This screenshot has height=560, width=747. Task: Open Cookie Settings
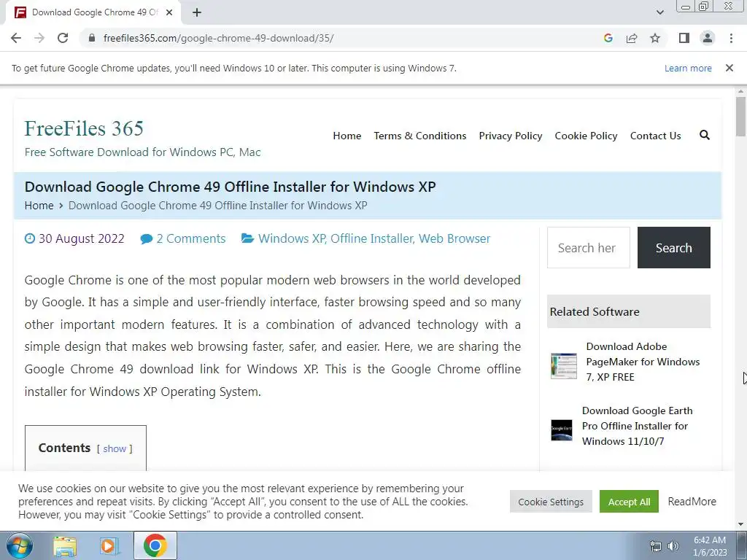551,502
